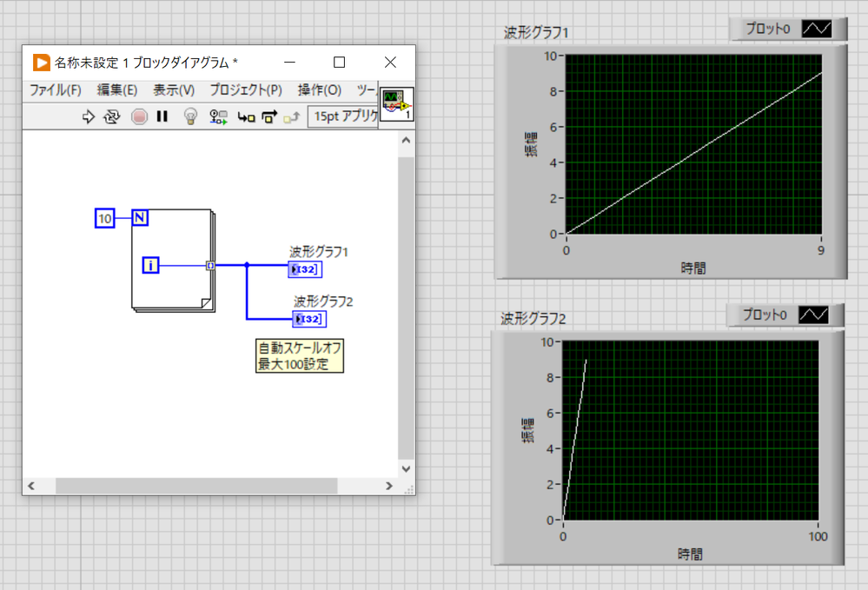Click the 時間 axis label of 波形グラフ1
The height and width of the screenshot is (590, 868).
point(693,268)
